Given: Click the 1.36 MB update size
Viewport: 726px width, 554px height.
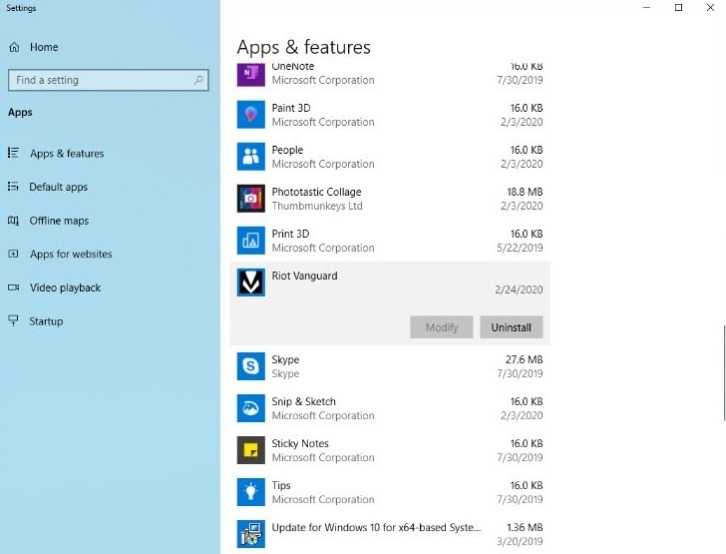Looking at the screenshot, I should tap(525, 528).
